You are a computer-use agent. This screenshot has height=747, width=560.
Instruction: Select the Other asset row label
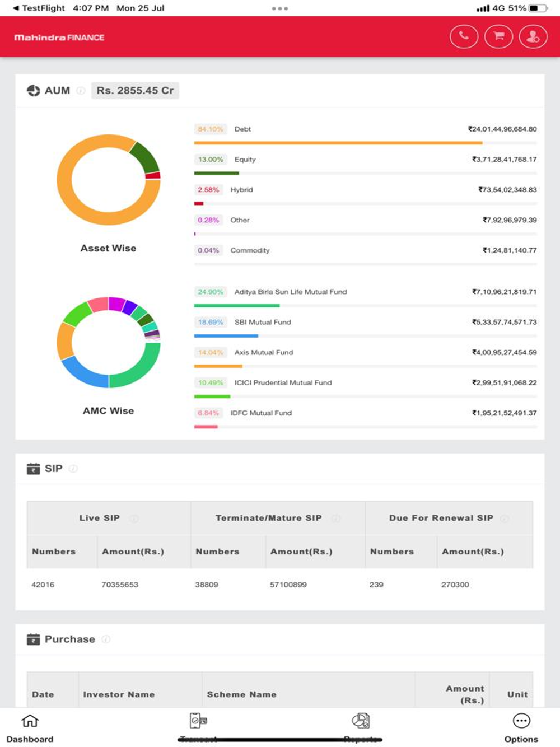(240, 220)
